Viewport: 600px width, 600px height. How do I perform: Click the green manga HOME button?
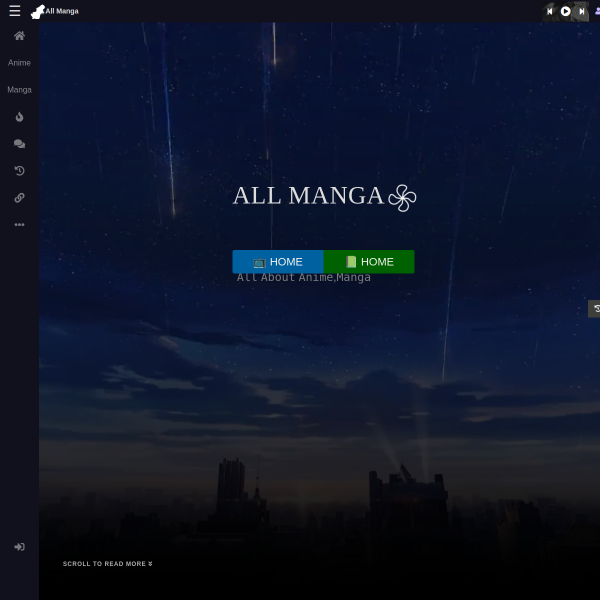point(369,262)
